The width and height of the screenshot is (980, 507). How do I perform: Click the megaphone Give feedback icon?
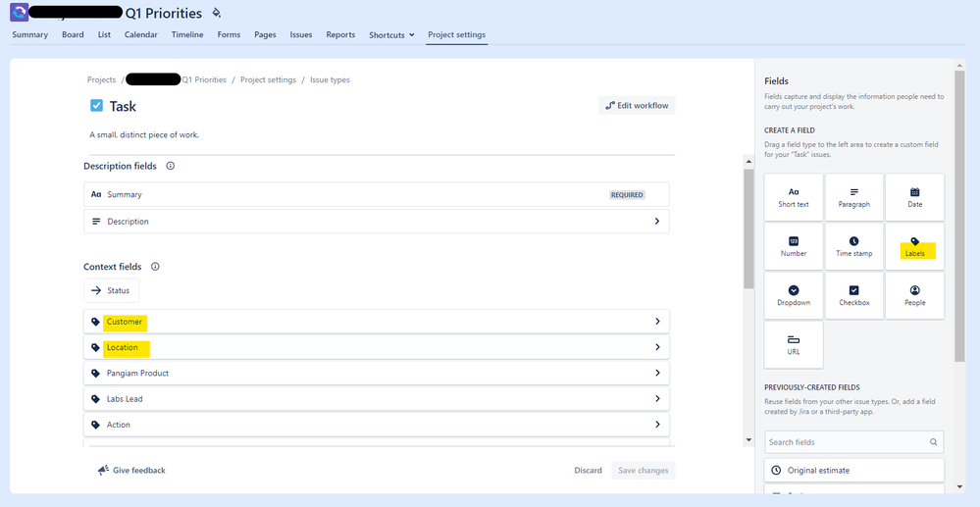tap(103, 470)
